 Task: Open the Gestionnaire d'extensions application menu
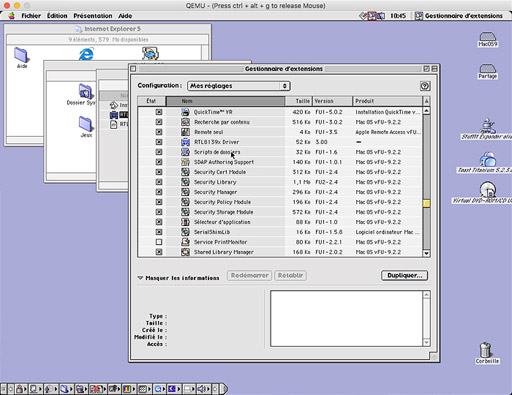459,16
